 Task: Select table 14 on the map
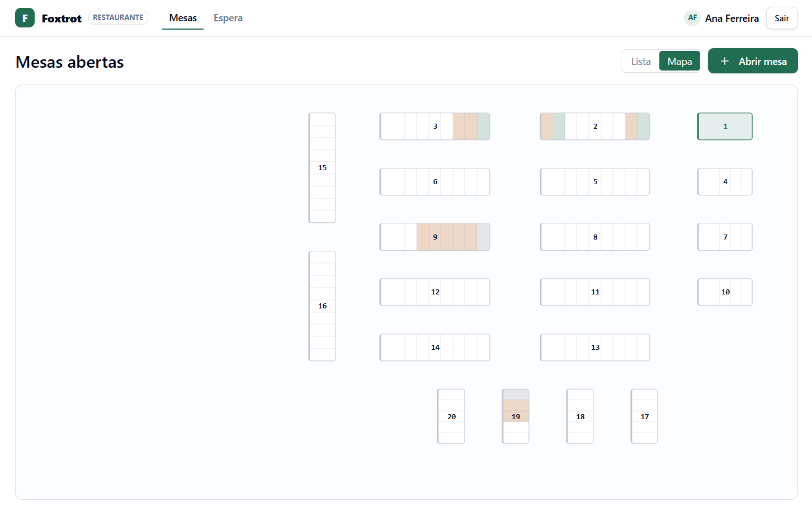coord(435,348)
